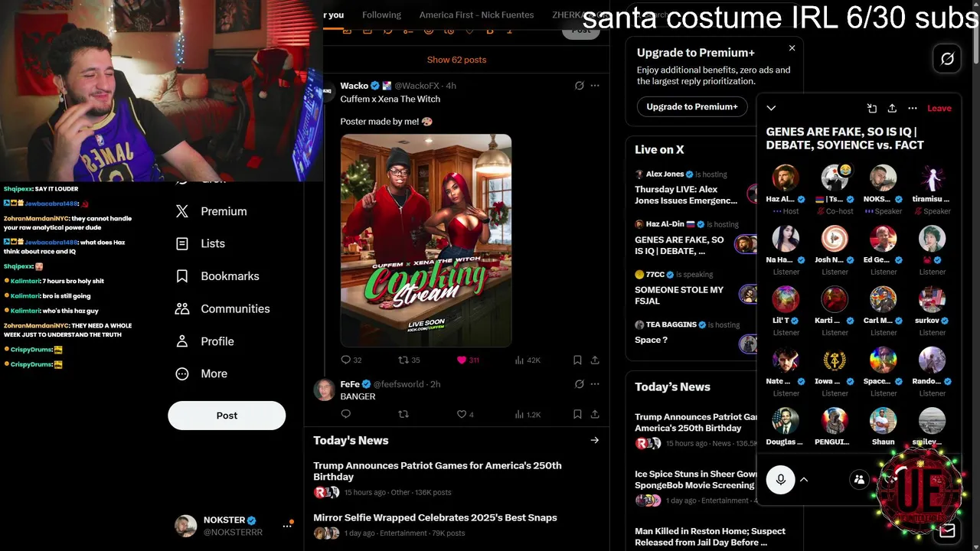
Task: Share FeFe's BANGER post
Action: (x=595, y=414)
